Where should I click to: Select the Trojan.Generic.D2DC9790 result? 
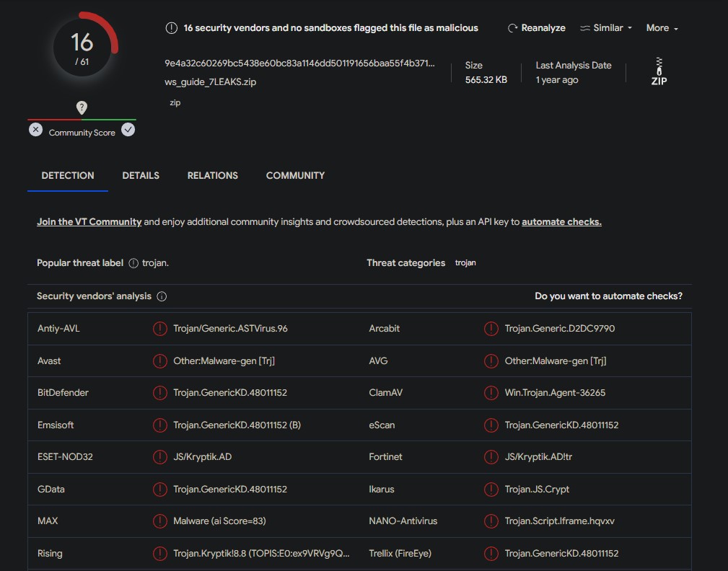click(x=559, y=329)
